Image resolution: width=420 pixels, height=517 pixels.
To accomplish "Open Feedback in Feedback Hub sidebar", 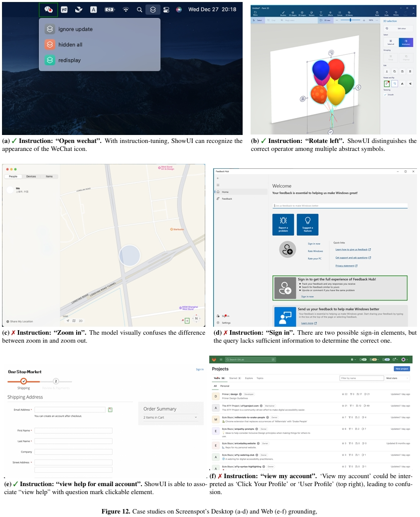I will [241, 199].
